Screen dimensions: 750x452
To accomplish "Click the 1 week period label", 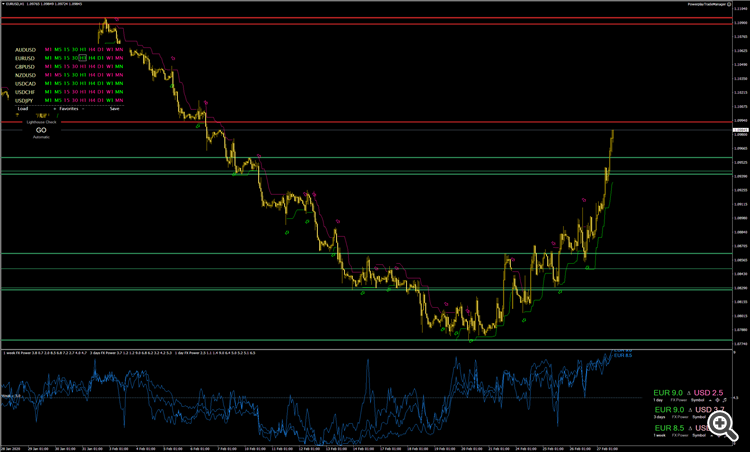I will pos(660,435).
